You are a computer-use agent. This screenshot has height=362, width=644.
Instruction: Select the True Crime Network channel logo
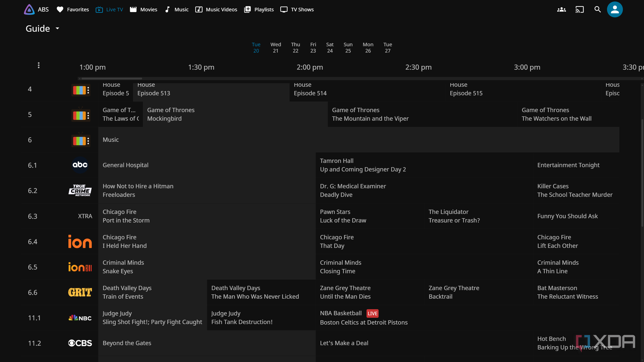pyautogui.click(x=80, y=190)
